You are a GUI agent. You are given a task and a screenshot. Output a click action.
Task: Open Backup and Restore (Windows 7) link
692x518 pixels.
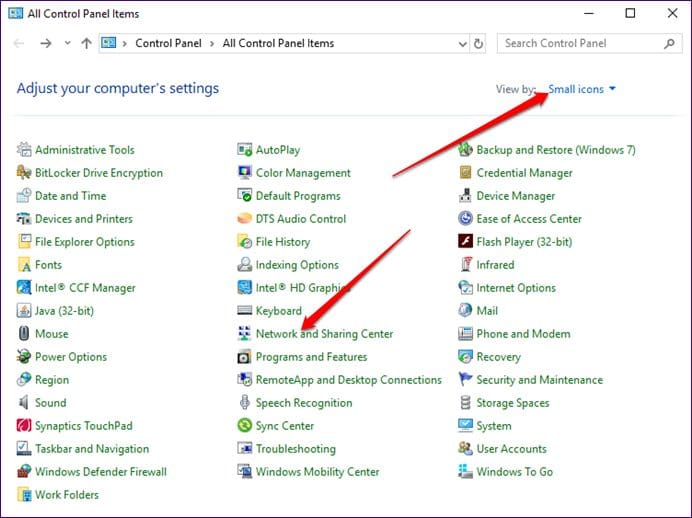tap(556, 150)
